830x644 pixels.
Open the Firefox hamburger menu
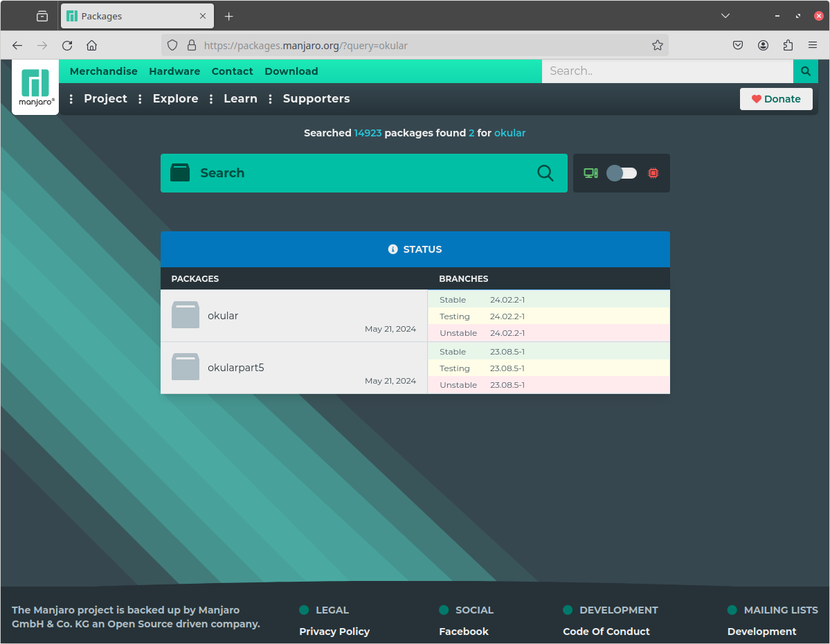(813, 46)
